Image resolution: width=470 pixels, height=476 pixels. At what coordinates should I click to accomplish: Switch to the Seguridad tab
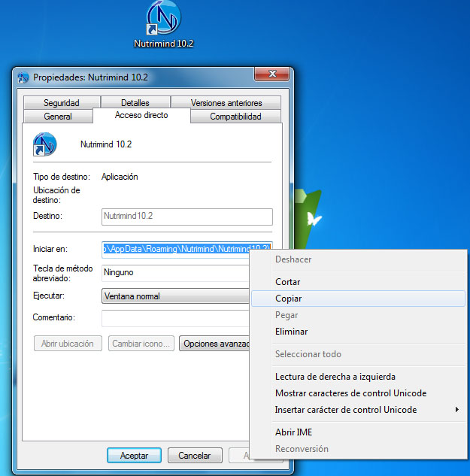(62, 102)
